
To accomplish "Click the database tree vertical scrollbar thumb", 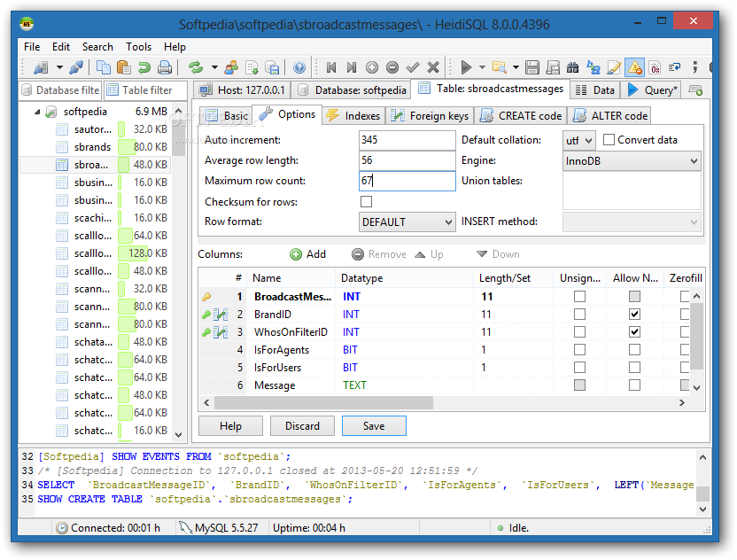I will tap(178, 137).
